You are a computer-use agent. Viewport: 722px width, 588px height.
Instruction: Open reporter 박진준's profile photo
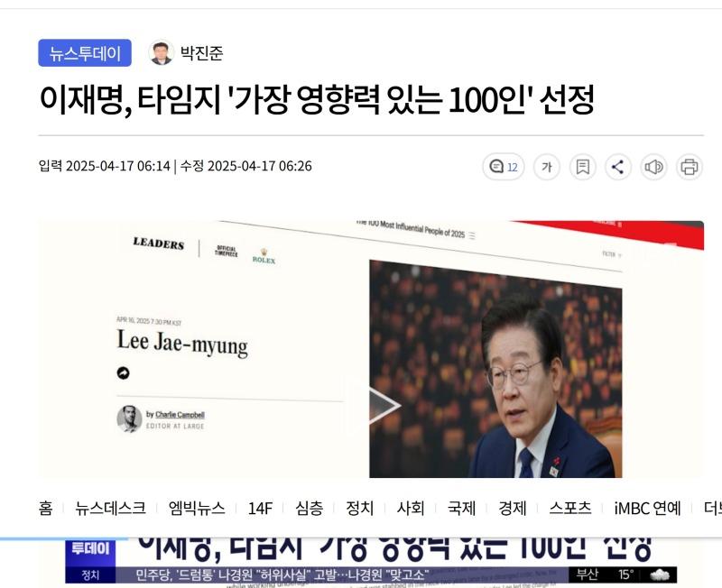point(162,53)
